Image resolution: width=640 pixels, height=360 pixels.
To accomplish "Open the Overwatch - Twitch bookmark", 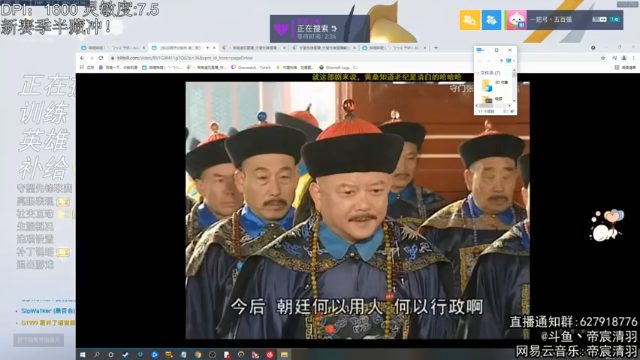I will (251, 67).
